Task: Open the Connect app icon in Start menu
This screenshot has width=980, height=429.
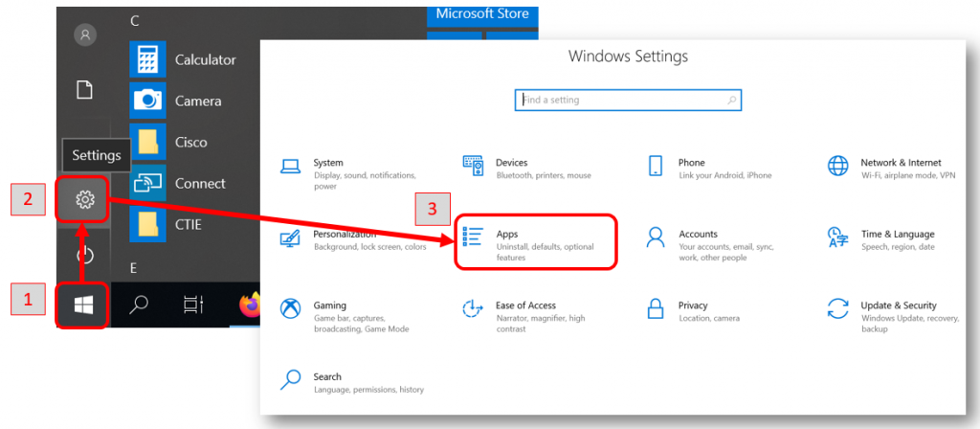Action: click(147, 183)
